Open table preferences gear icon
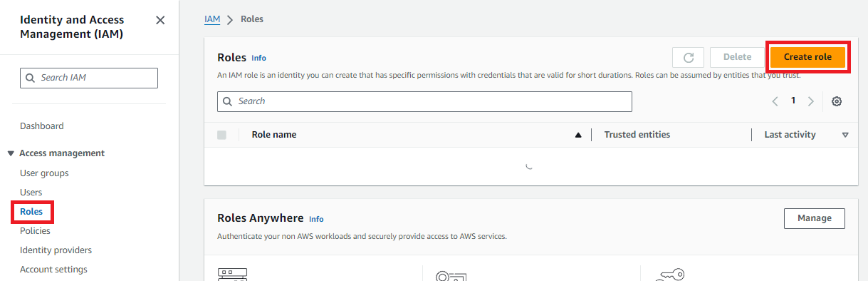The height and width of the screenshot is (281, 868). (837, 101)
